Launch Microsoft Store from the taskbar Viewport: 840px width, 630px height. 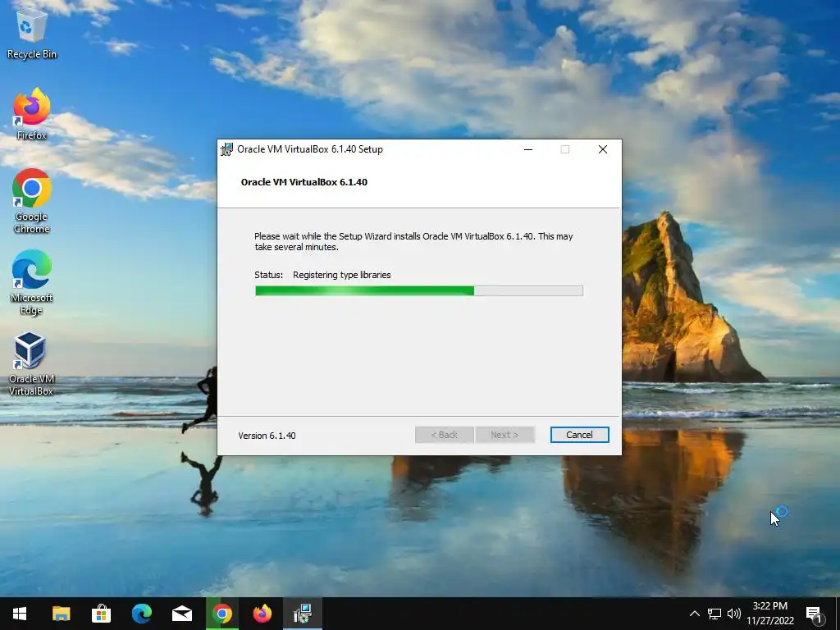pyautogui.click(x=101, y=614)
